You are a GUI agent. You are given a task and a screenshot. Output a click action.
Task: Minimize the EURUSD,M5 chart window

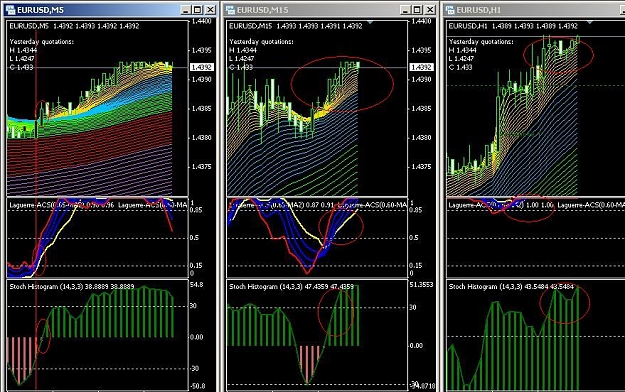(185, 10)
